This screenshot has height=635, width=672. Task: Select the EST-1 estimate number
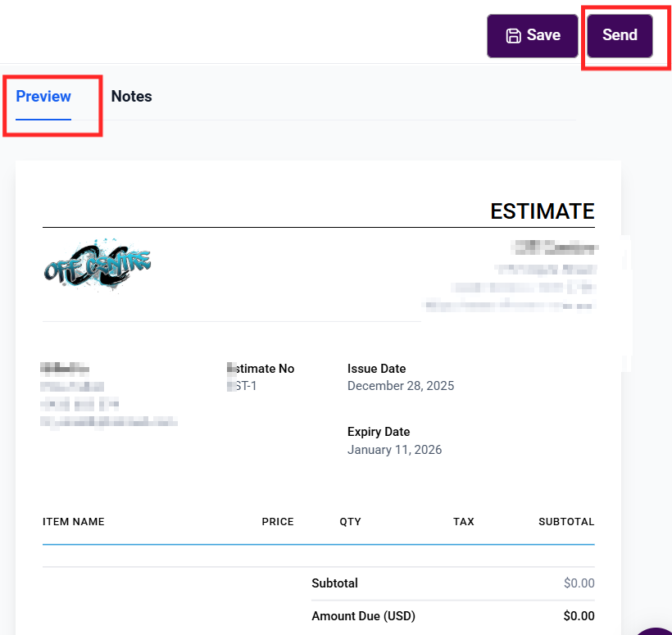click(x=243, y=386)
